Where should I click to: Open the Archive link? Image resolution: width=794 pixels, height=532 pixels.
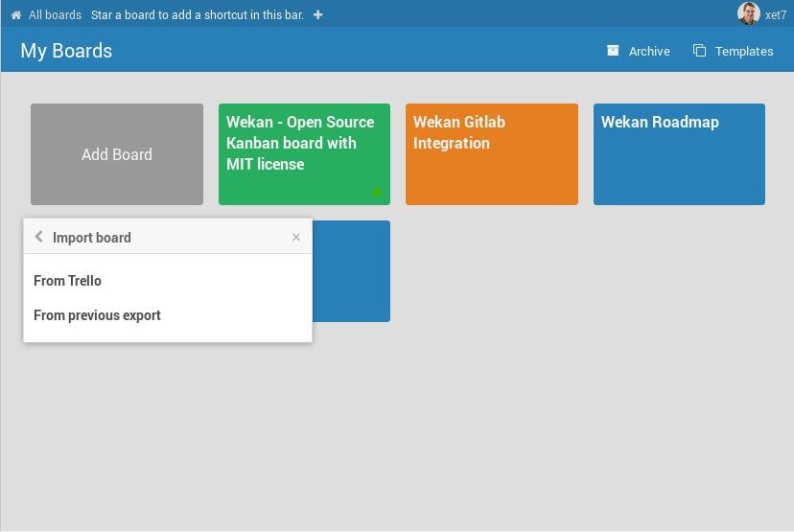[649, 51]
